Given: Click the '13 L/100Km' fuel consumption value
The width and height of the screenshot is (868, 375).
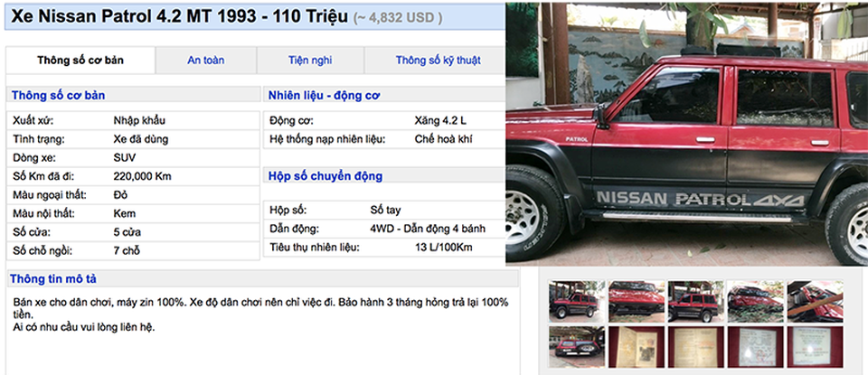Looking at the screenshot, I should click(x=444, y=248).
